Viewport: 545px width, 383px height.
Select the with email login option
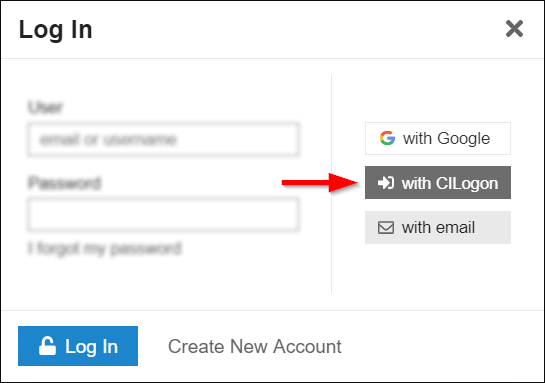[438, 227]
